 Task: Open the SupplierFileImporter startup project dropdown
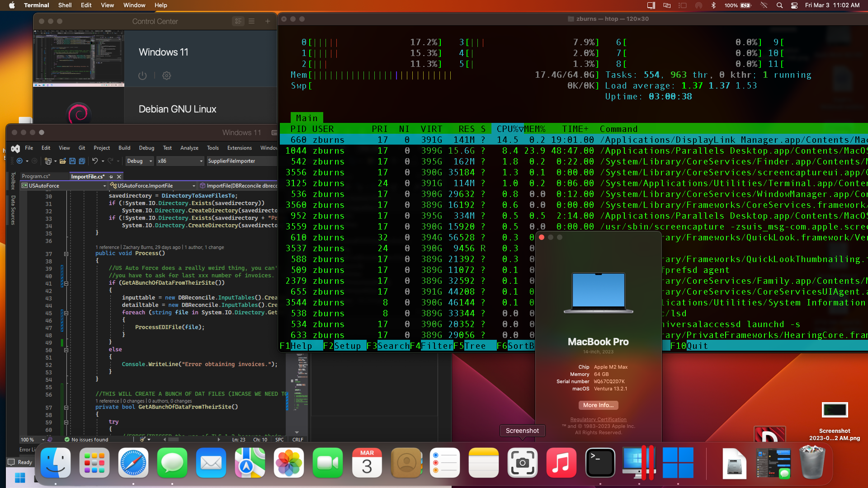(241, 161)
